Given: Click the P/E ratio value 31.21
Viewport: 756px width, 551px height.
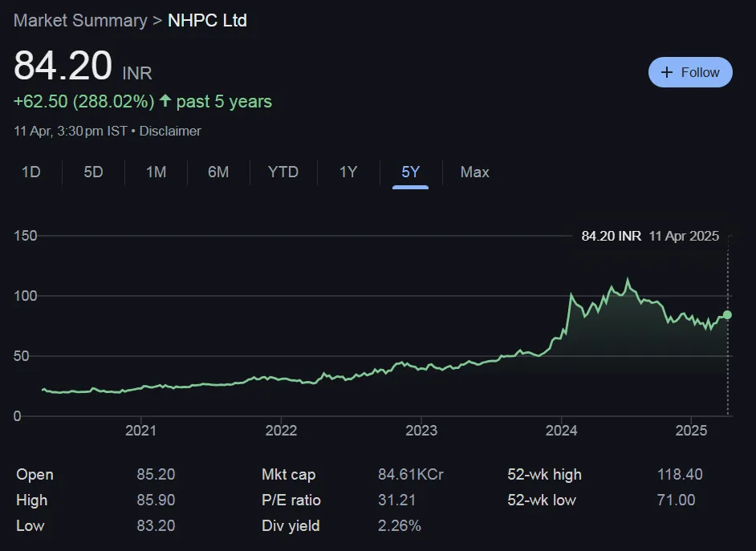Looking at the screenshot, I should coord(396,500).
